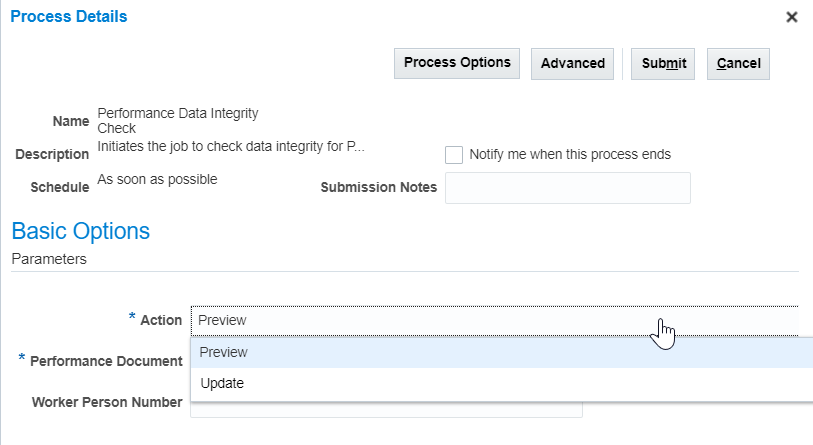Enable Notify me when this process ends
The width and height of the screenshot is (813, 445).
coord(454,155)
